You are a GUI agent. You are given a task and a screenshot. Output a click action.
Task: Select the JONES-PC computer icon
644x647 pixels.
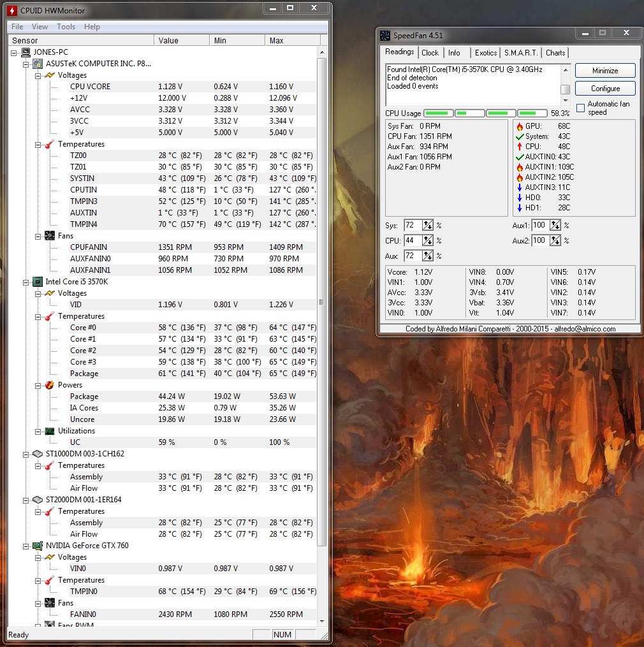coord(26,52)
